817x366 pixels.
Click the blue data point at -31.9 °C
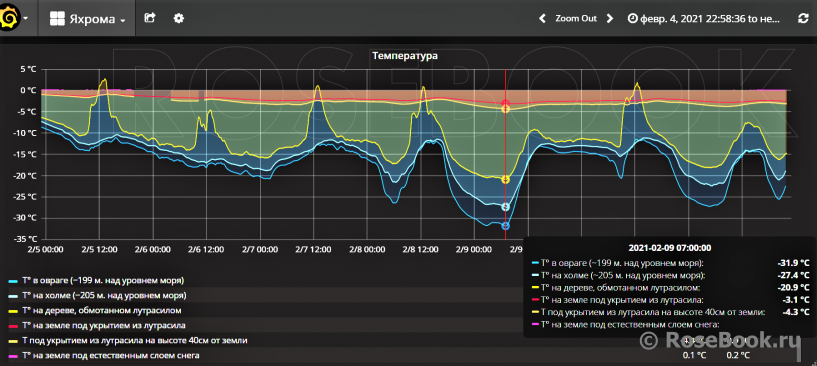pos(505,226)
